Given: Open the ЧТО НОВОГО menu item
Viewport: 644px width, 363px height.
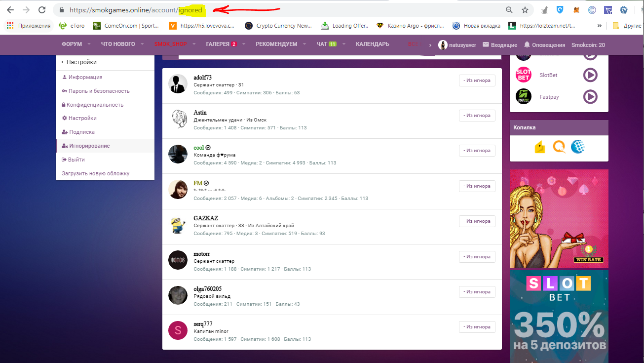Looking at the screenshot, I should coord(118,44).
